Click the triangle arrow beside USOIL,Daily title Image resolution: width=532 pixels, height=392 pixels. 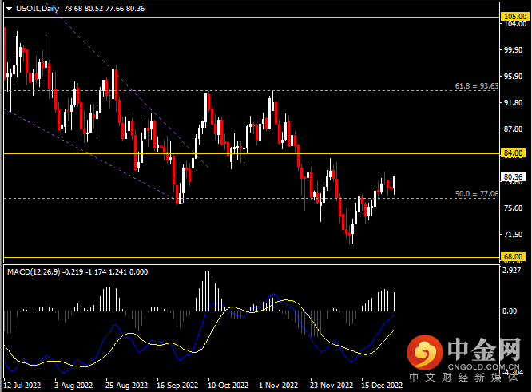(x=8, y=7)
